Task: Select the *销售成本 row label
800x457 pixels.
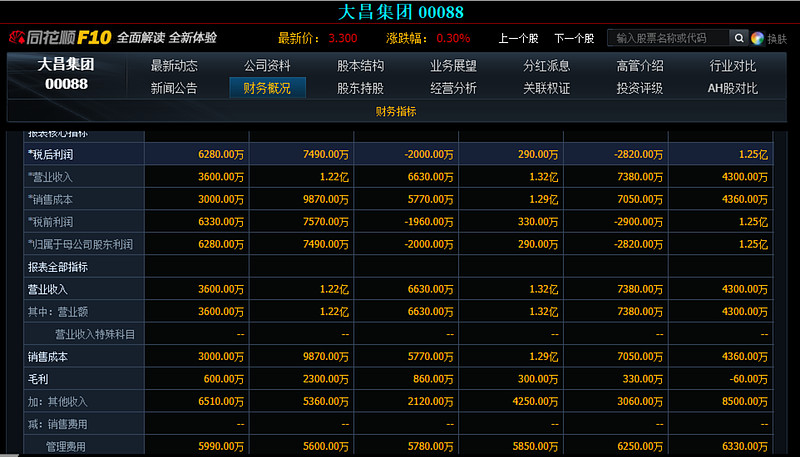Action: (51, 199)
